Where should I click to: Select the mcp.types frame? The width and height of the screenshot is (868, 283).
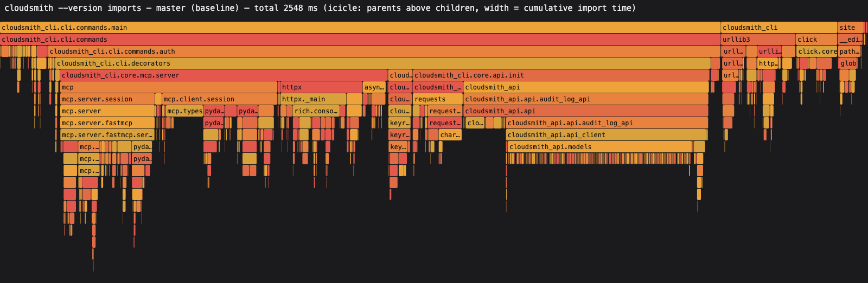(184, 111)
